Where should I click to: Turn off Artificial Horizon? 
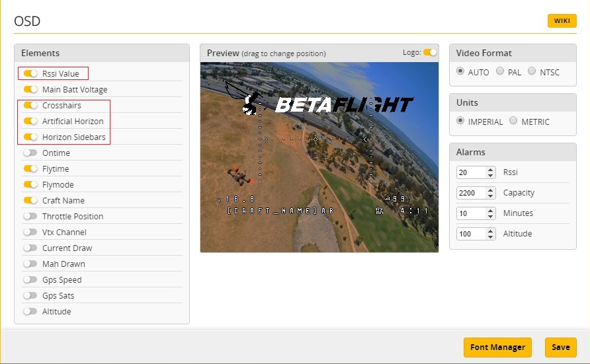coord(30,121)
